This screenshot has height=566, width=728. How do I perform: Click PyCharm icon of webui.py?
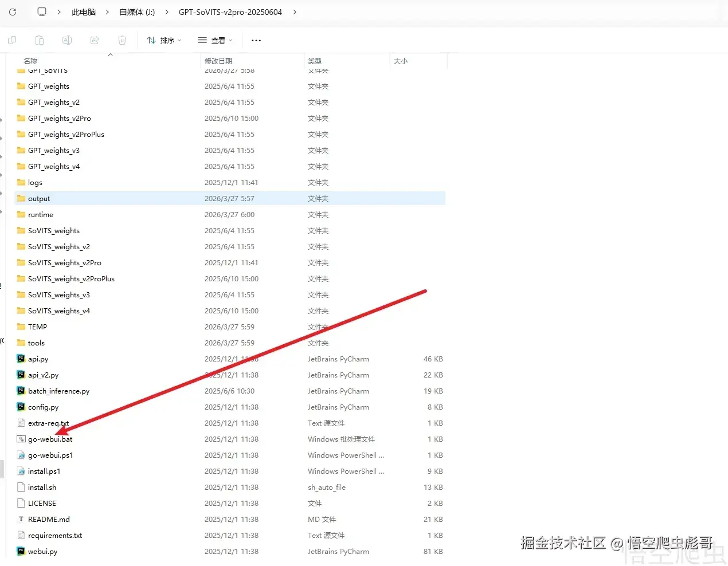[x=21, y=551]
